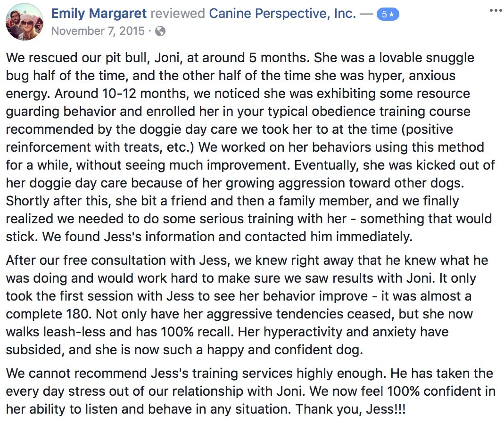Click the dash before the rating badge
The image size is (504, 424).
tap(366, 14)
